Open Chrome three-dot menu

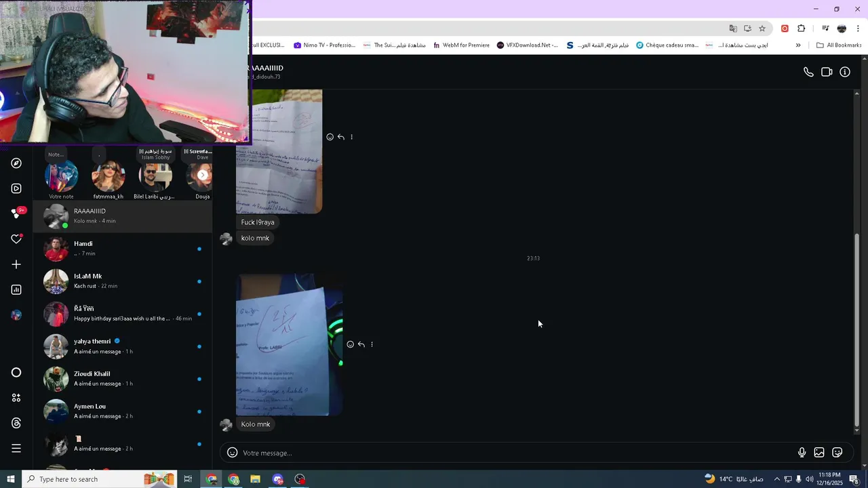click(858, 28)
